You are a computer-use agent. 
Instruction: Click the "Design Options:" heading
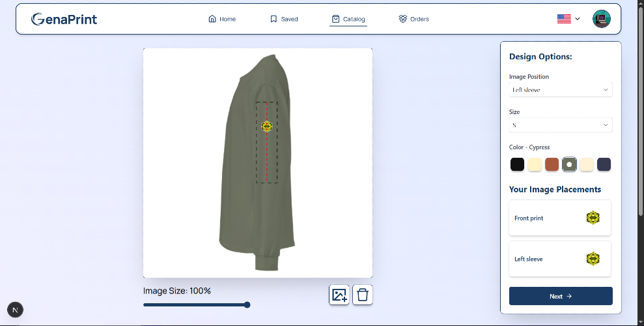pyautogui.click(x=540, y=57)
